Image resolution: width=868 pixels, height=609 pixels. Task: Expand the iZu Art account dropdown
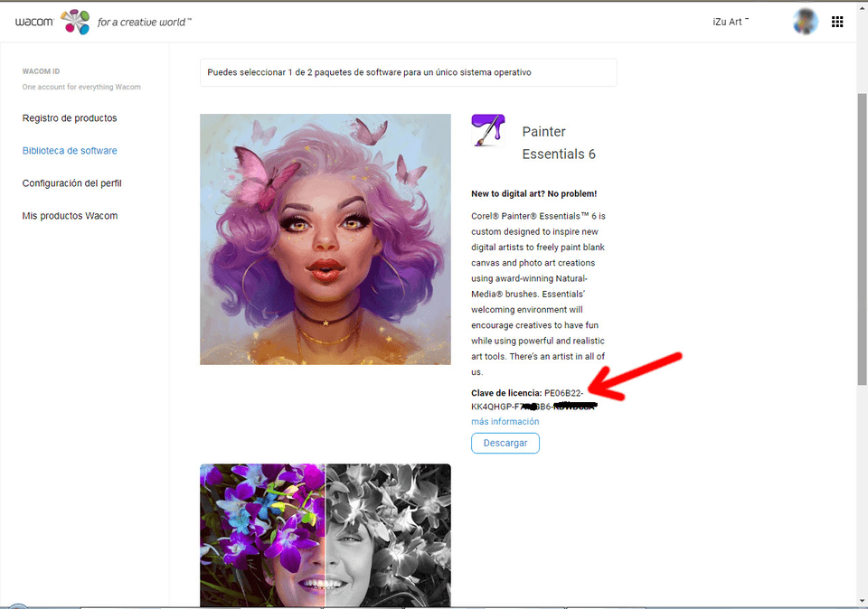click(731, 22)
